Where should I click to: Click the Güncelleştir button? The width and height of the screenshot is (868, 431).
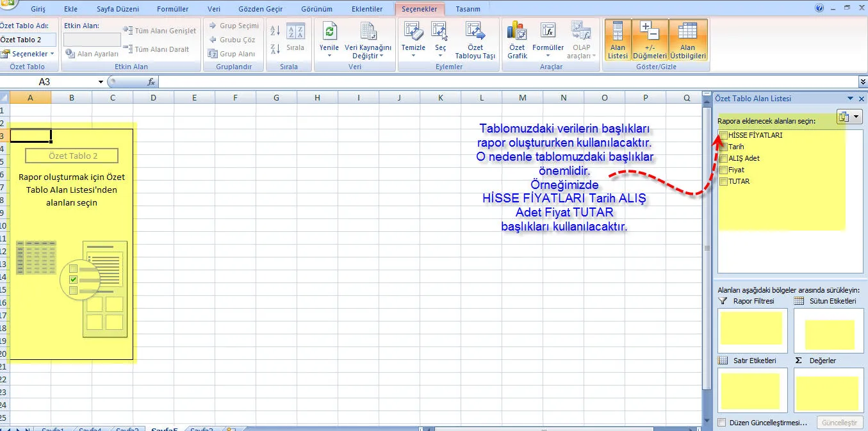click(839, 423)
